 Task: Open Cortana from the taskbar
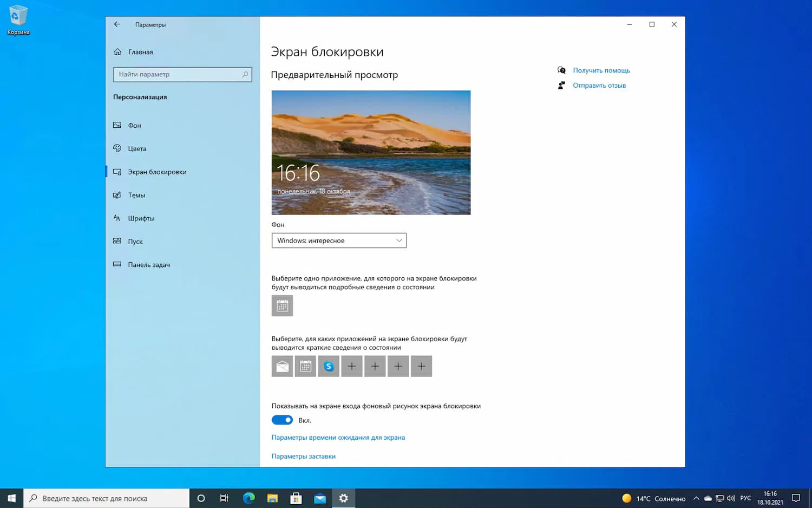click(201, 498)
